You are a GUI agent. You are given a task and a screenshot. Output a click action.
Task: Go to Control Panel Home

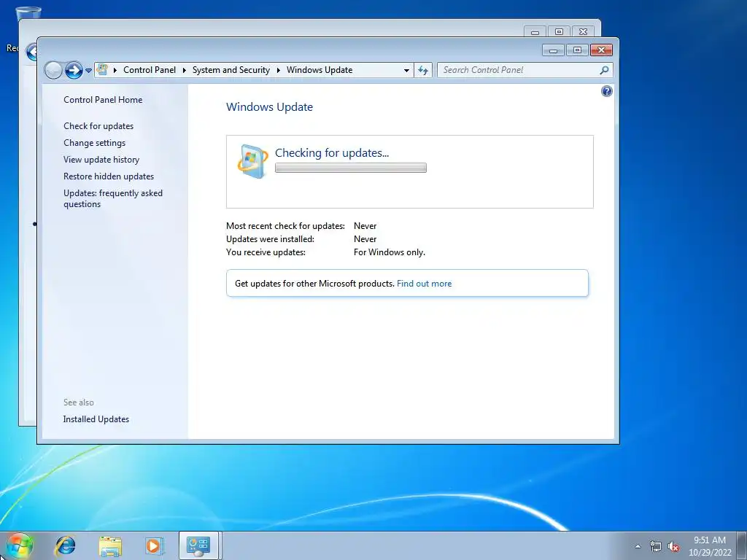click(103, 99)
